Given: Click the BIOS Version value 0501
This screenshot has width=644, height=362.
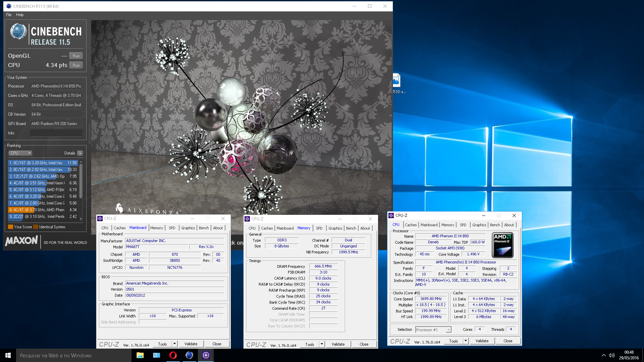Looking at the screenshot, I should click(174, 289).
